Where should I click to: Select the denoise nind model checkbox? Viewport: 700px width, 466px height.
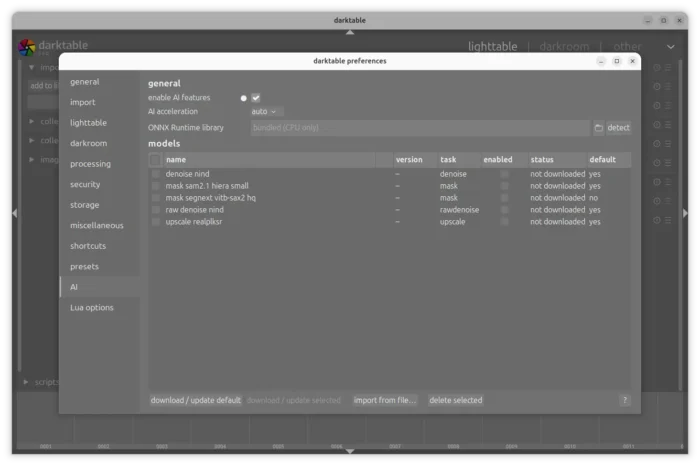point(155,174)
